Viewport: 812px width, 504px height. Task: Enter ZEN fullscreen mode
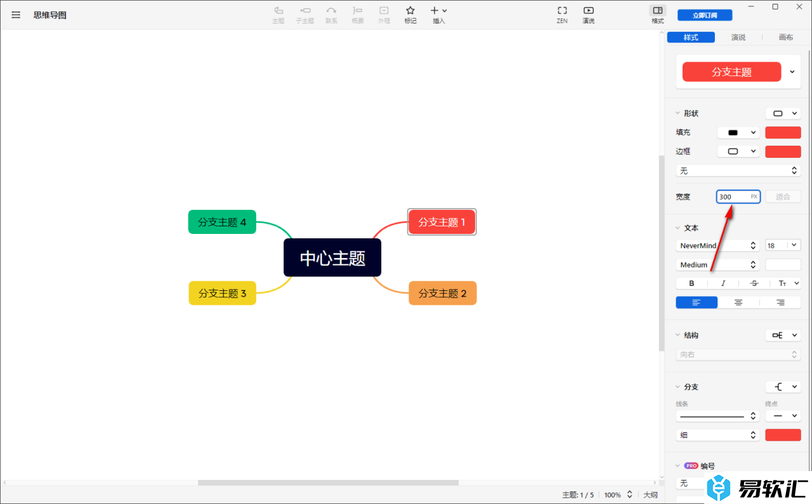point(562,15)
